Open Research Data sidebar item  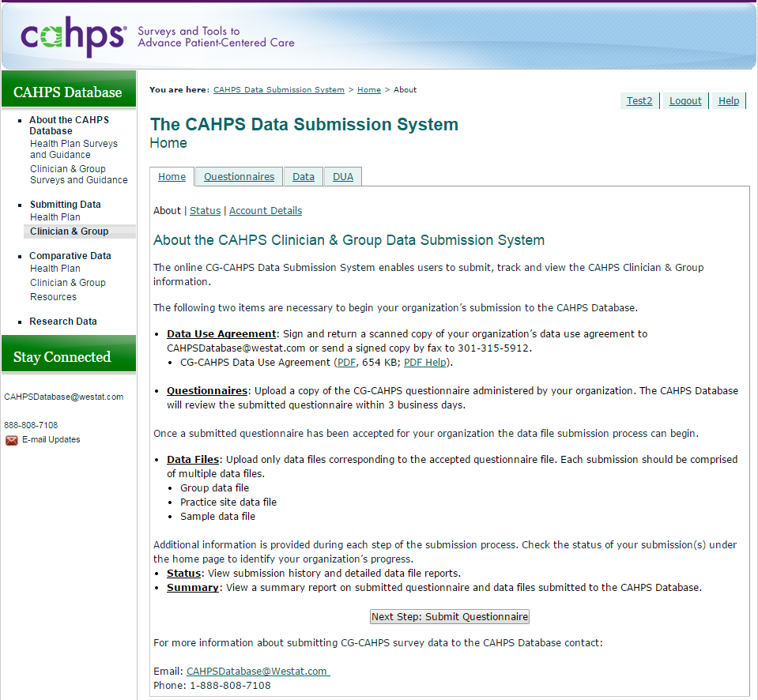[63, 322]
